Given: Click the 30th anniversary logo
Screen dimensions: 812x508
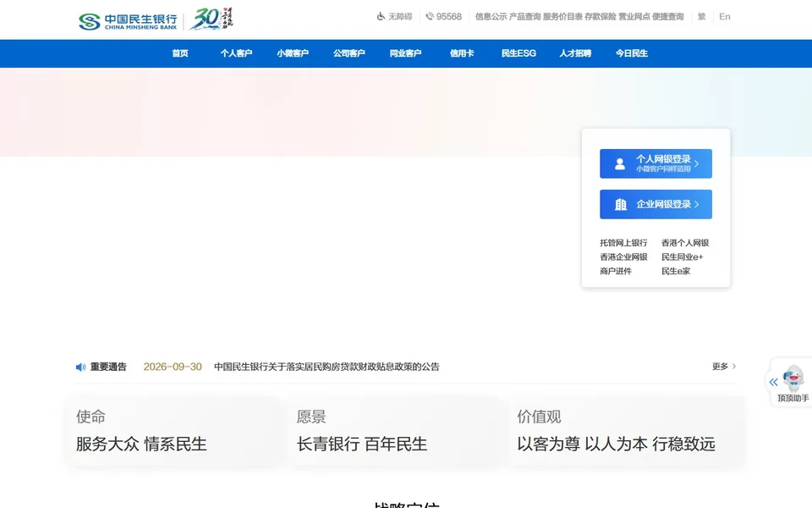Looking at the screenshot, I should tap(211, 19).
